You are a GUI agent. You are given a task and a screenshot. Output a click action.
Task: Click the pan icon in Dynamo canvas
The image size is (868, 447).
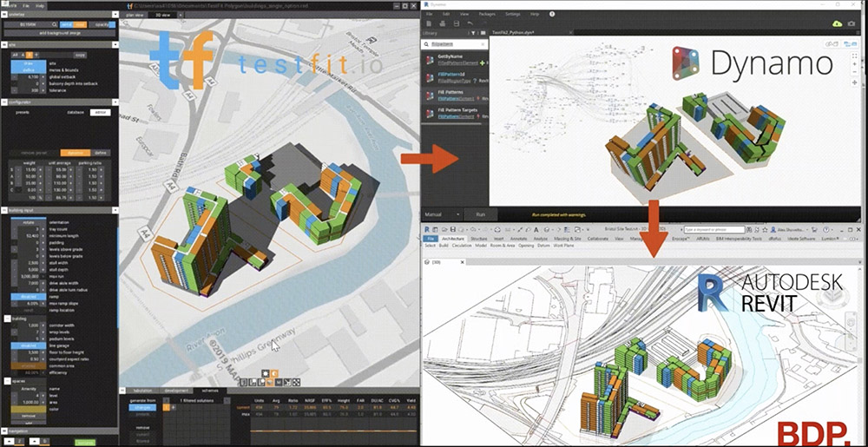855,82
